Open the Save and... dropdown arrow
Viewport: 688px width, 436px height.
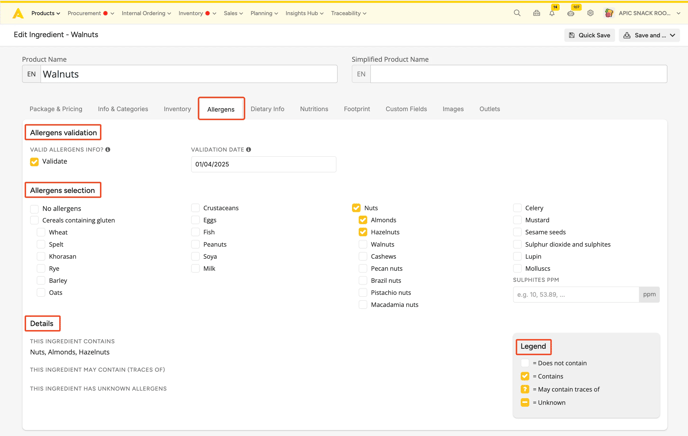coord(673,35)
